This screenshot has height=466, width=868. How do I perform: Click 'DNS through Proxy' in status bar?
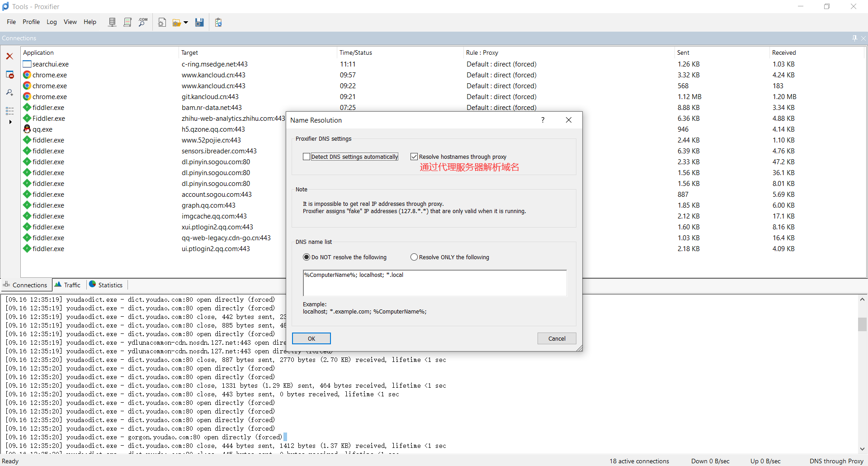pyautogui.click(x=836, y=461)
